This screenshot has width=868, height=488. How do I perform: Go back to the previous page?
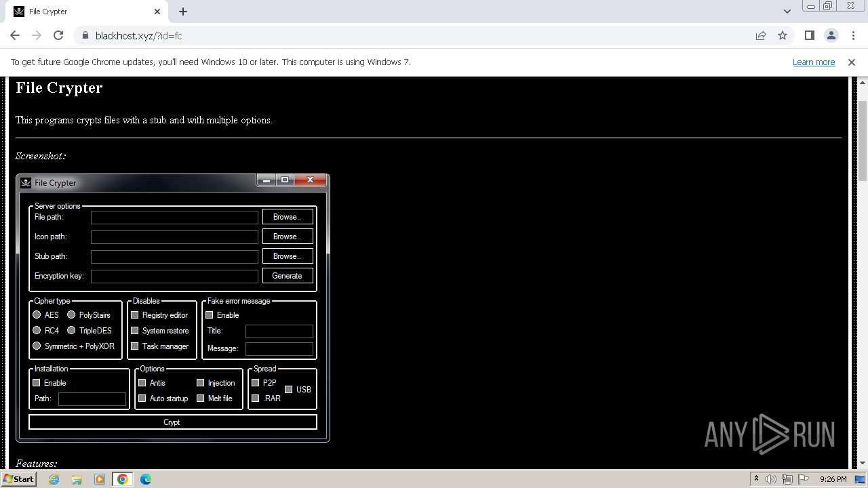[x=15, y=35]
